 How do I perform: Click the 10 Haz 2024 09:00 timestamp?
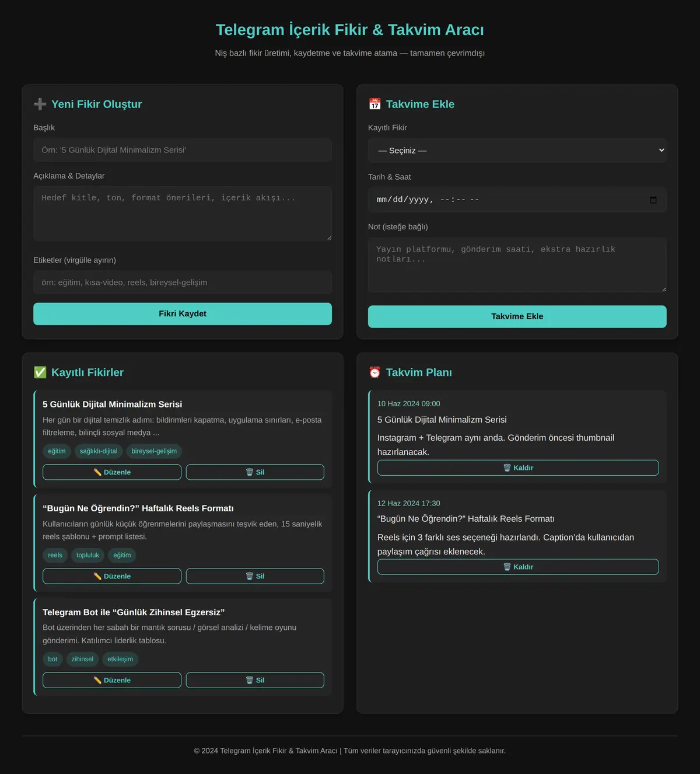point(409,404)
